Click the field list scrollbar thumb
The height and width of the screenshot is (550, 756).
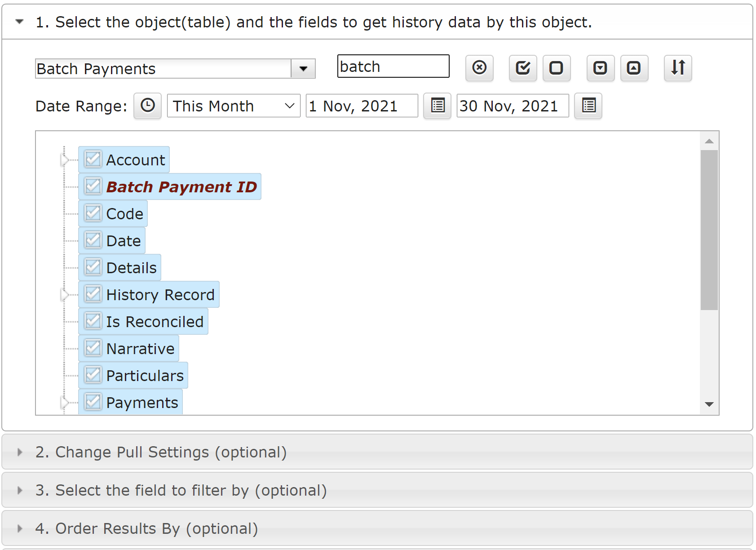click(x=709, y=230)
